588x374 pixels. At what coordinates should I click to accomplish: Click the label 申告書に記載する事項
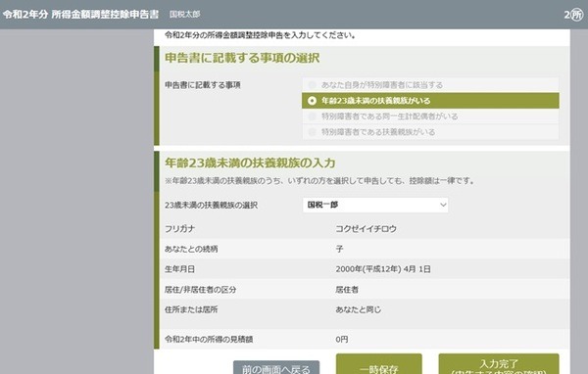203,85
